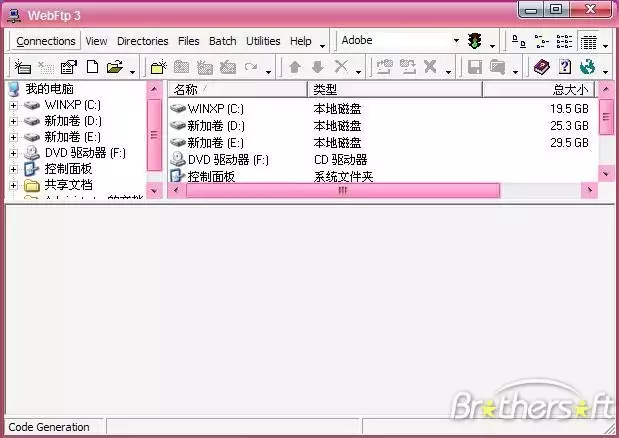Click the gray up arrow icon
The image size is (619, 438).
295,67
